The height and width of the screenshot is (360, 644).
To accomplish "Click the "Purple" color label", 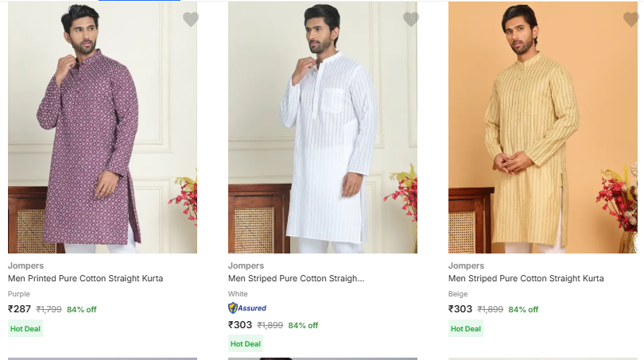I will tap(19, 293).
